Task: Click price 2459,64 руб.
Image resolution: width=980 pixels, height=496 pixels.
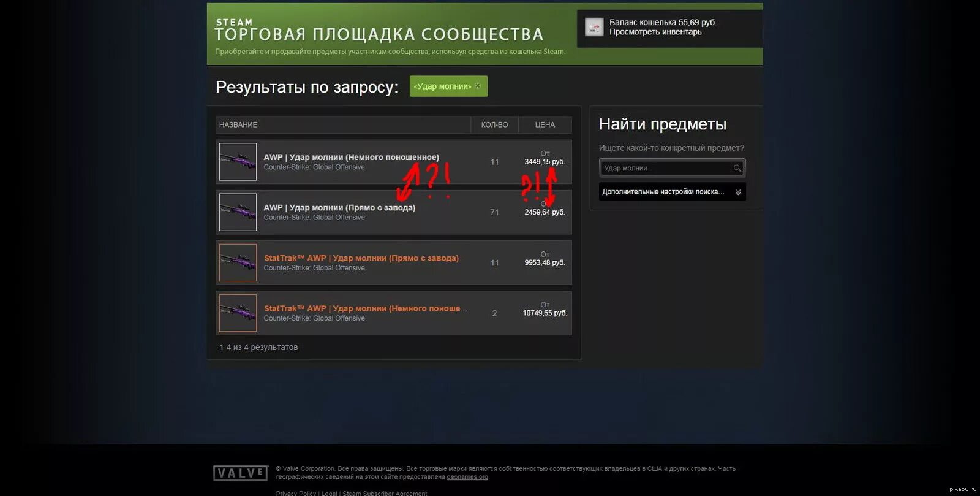Action: 545,212
